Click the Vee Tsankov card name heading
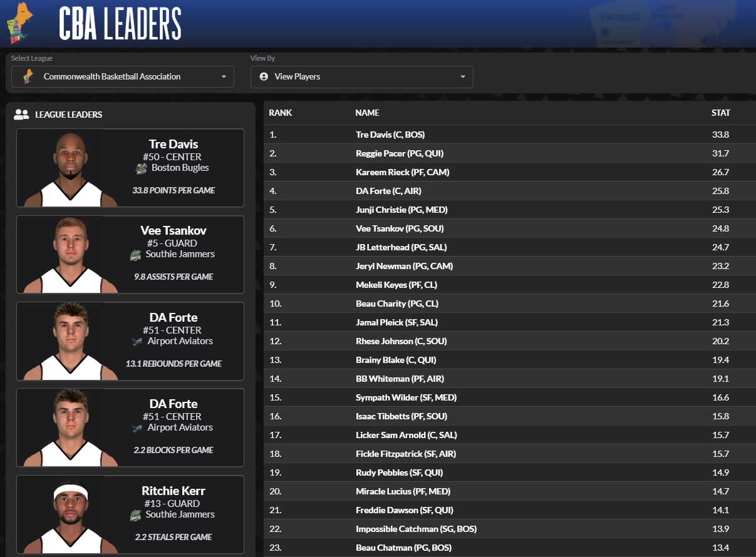The image size is (756, 557). (x=173, y=230)
